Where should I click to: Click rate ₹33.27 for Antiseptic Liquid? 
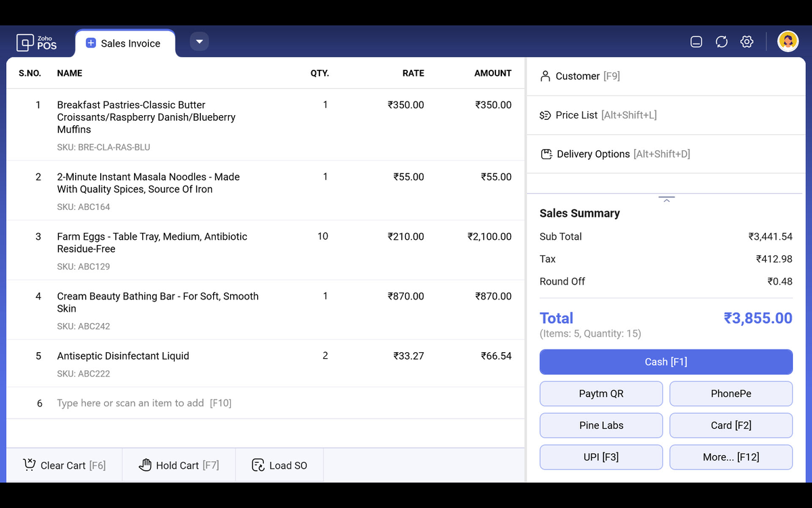[x=409, y=356]
